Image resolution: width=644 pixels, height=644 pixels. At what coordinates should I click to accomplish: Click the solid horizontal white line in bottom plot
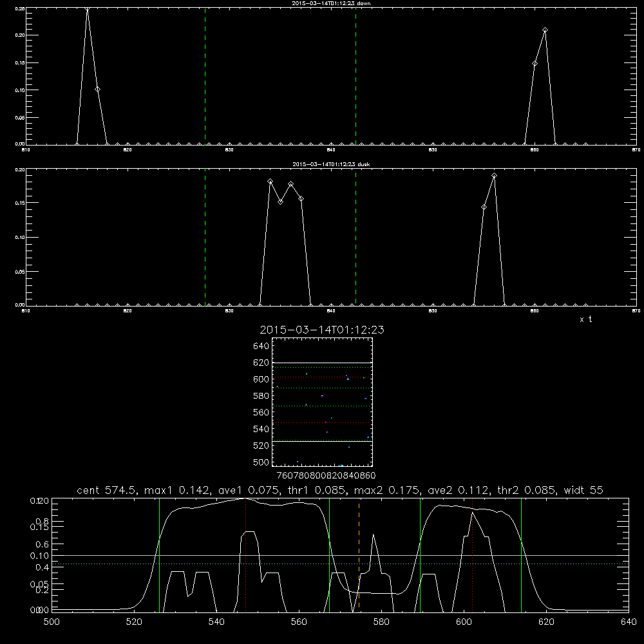click(x=340, y=555)
